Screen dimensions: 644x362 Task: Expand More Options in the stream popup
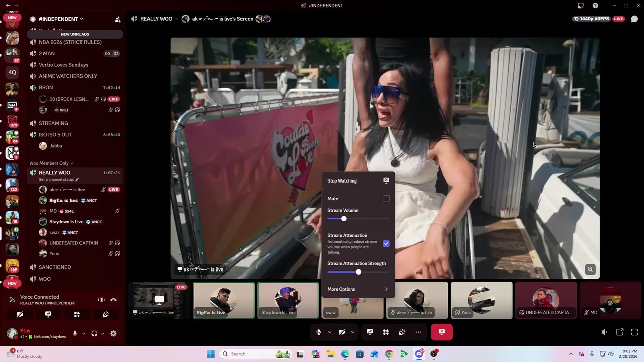pyautogui.click(x=358, y=289)
